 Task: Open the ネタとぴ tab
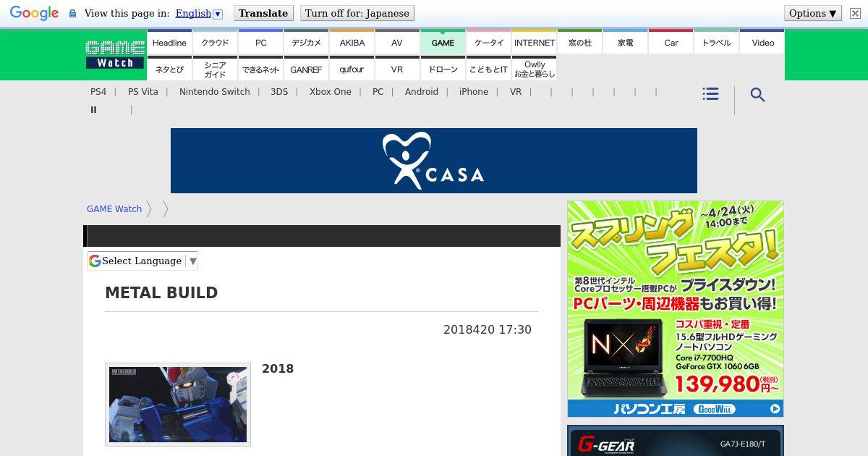point(169,69)
